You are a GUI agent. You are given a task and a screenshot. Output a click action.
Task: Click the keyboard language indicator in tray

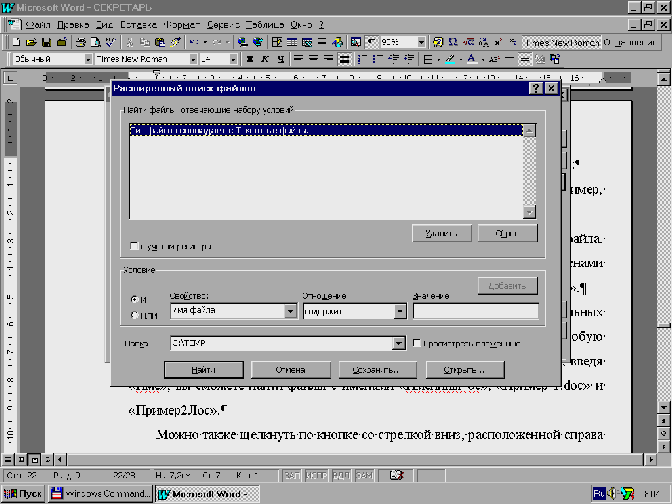(x=598, y=493)
